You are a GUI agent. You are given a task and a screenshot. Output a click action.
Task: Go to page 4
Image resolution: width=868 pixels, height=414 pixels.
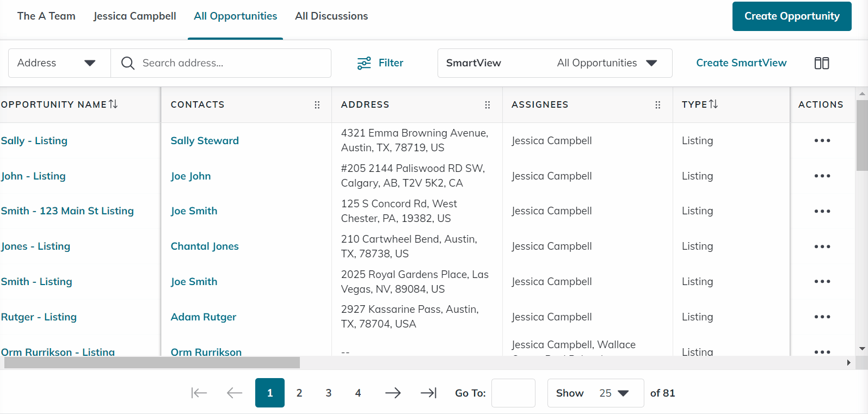click(x=358, y=393)
